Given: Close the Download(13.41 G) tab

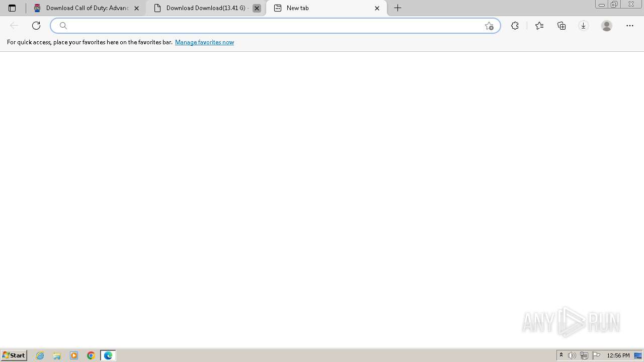Looking at the screenshot, I should click(257, 8).
